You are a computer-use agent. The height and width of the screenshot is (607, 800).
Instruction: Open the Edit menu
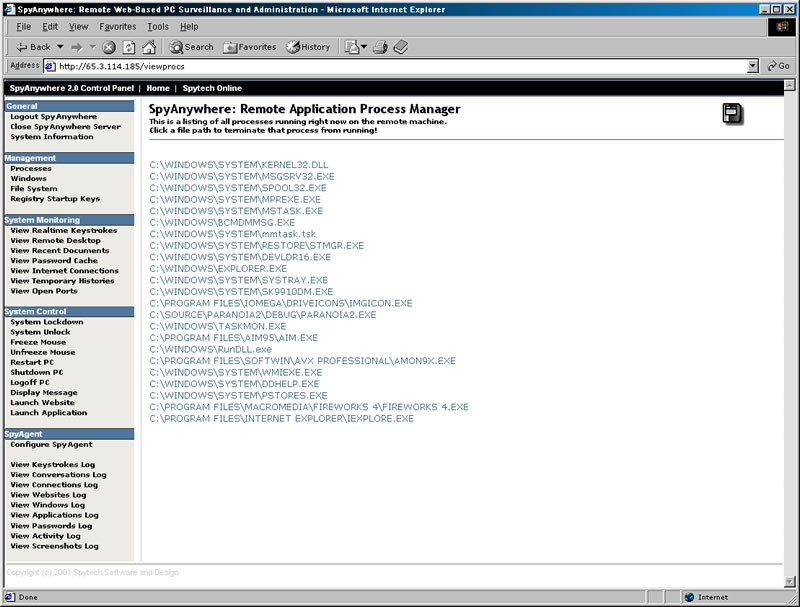(x=49, y=27)
